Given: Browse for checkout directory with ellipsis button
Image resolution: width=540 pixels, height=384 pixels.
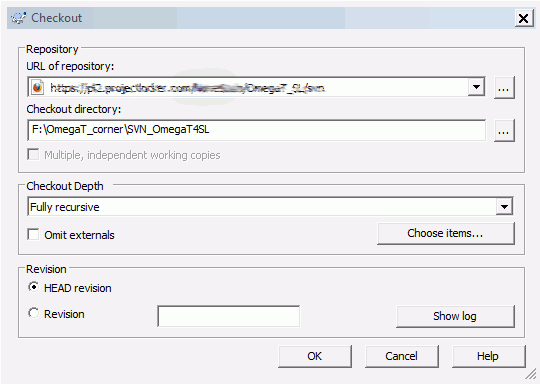Looking at the screenshot, I should click(x=504, y=131).
